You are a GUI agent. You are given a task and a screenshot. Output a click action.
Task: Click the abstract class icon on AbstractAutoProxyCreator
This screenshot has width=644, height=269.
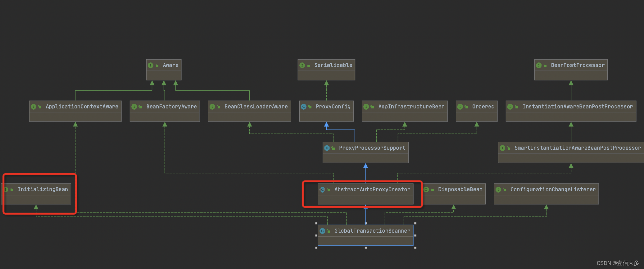tap(322, 189)
